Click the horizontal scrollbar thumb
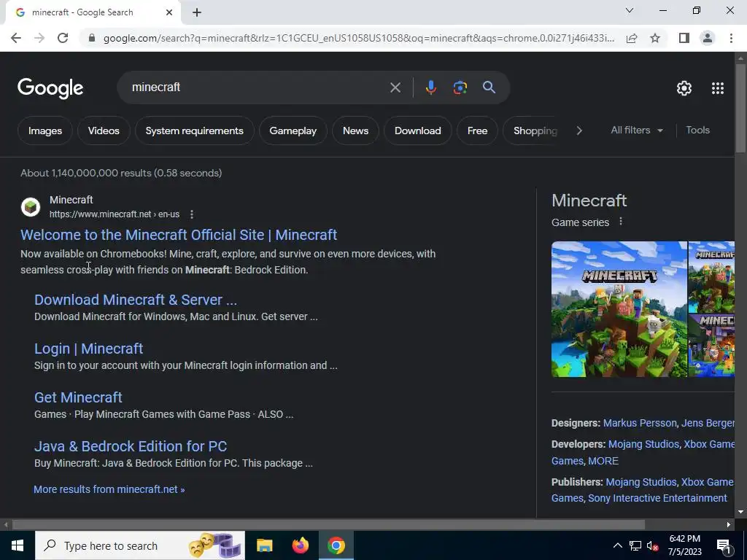The width and height of the screenshot is (747, 560). 329,525
